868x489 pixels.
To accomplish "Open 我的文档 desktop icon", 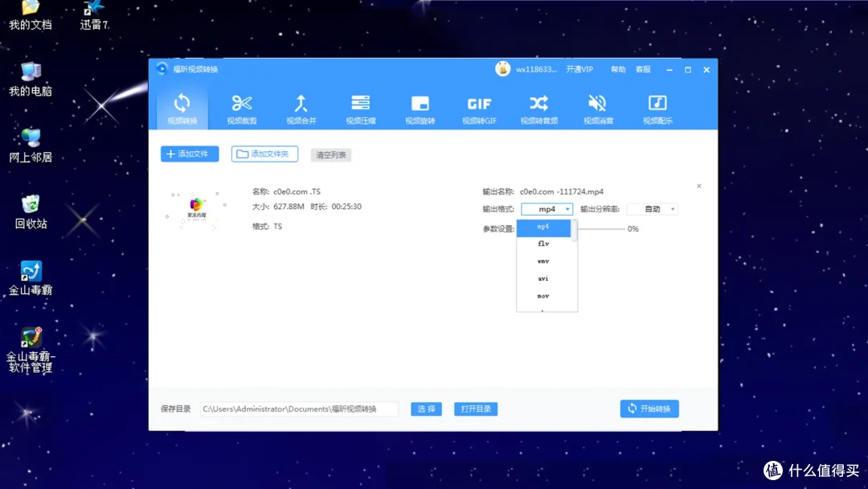I will tap(31, 15).
